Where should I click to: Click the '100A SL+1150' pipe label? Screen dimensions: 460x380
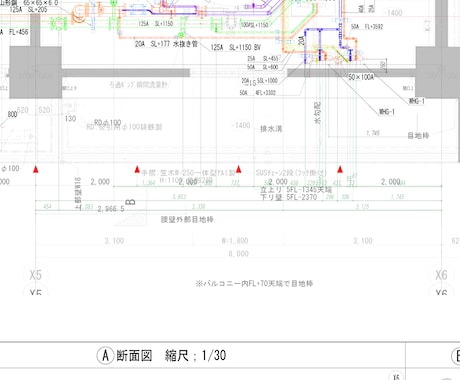tap(254, 25)
